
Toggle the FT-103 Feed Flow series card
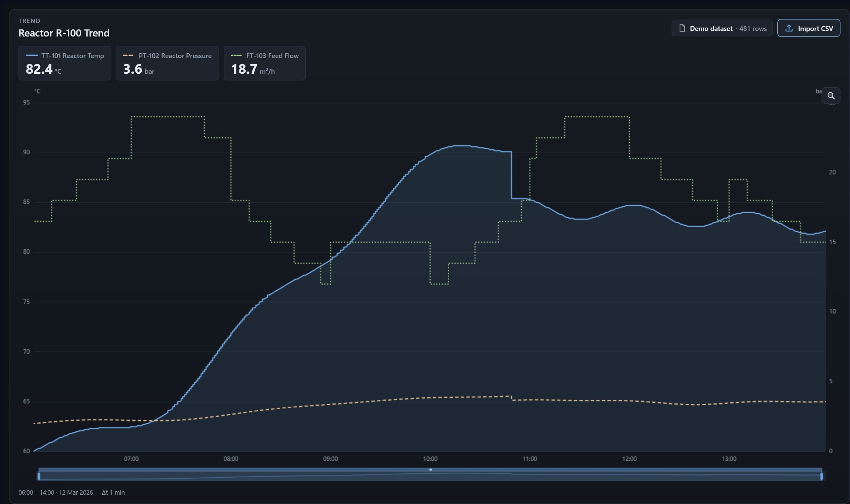(265, 63)
